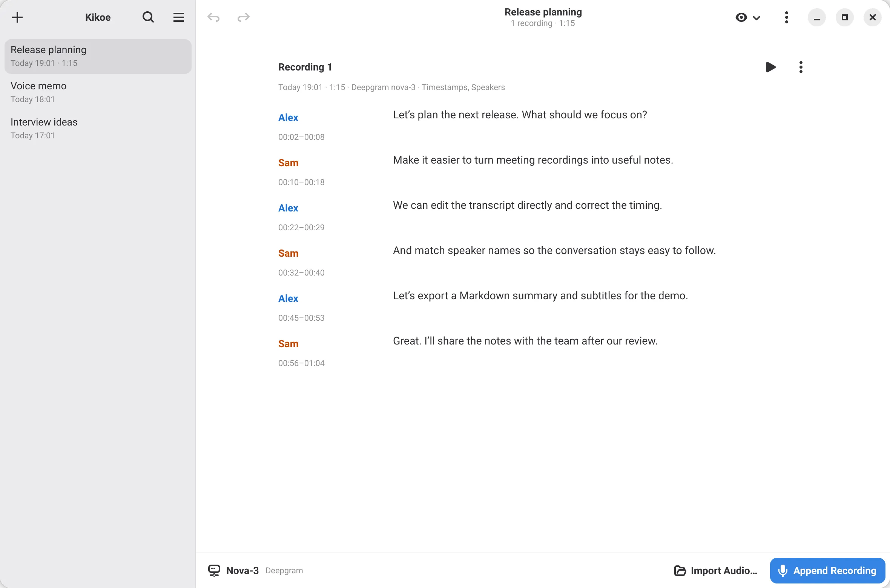Open Recording 1 more options menu
The image size is (890, 588).
801,67
